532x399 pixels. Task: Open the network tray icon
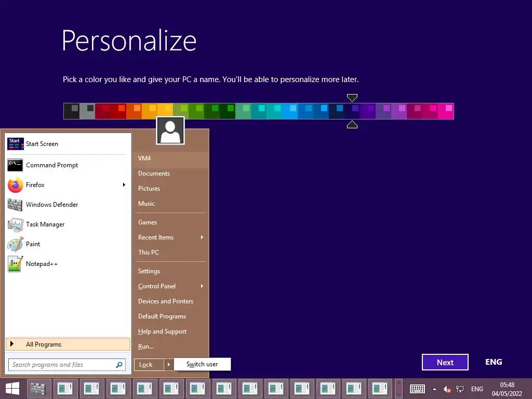coord(460,389)
